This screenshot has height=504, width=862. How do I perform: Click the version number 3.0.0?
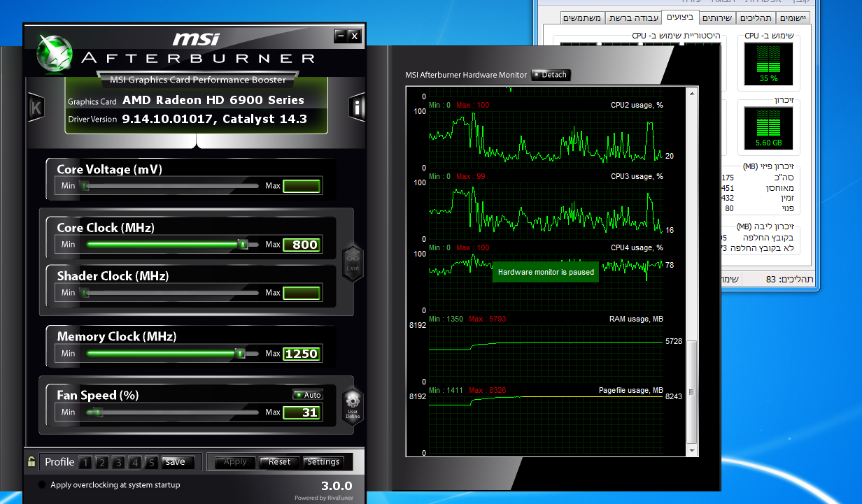pyautogui.click(x=337, y=486)
